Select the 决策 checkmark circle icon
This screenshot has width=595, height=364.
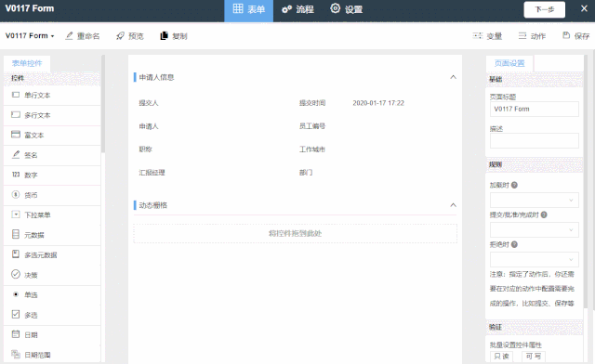coord(16,274)
